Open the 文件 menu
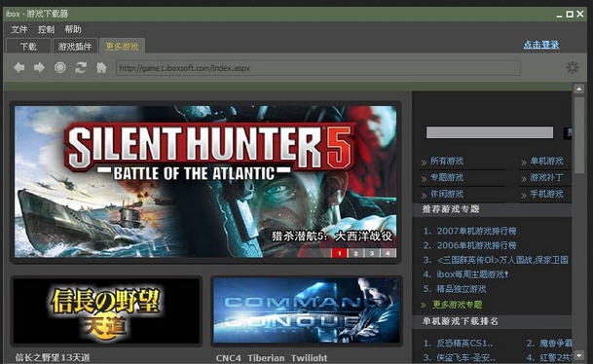593x364 pixels. (x=19, y=29)
